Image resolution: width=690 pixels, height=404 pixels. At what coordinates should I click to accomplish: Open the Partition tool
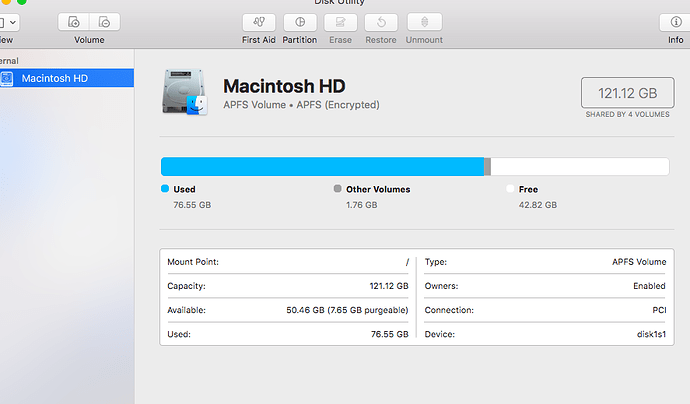pos(300,22)
